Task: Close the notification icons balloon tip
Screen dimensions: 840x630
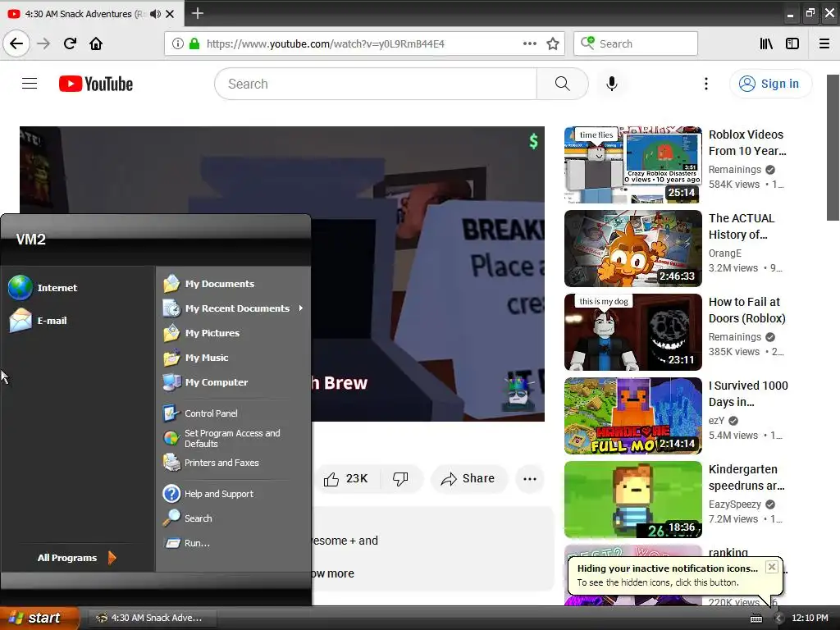Action: [x=771, y=567]
